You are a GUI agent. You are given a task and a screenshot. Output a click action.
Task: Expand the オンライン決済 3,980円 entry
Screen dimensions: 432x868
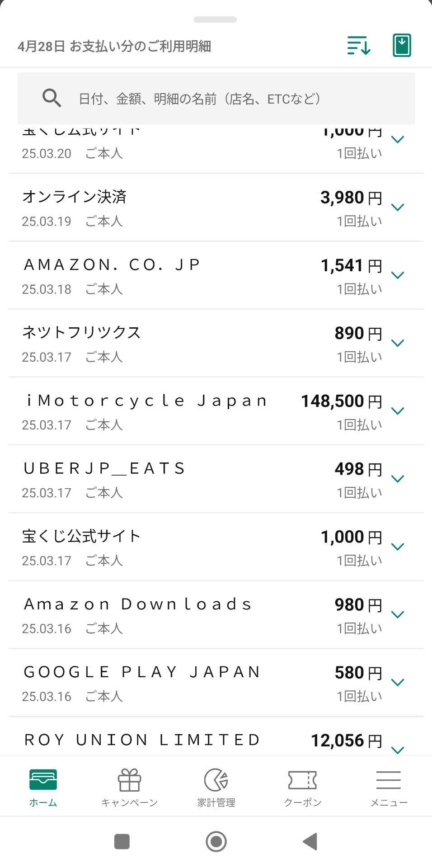tap(397, 208)
